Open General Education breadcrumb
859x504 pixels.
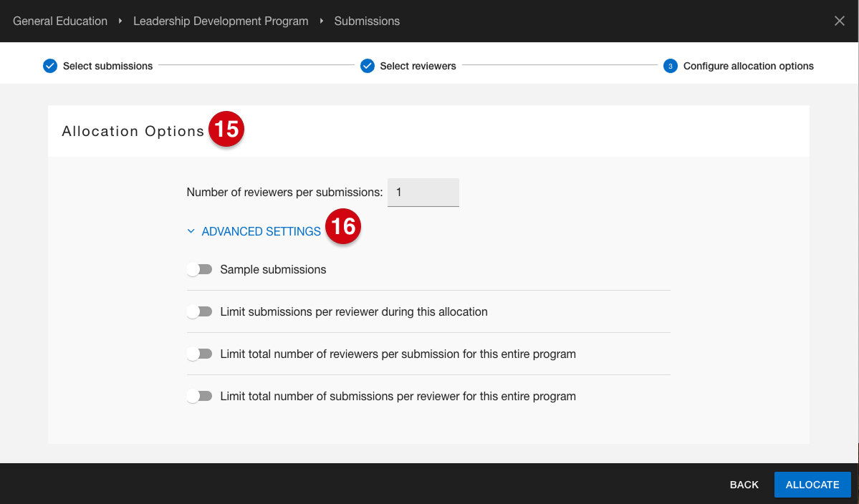point(60,21)
